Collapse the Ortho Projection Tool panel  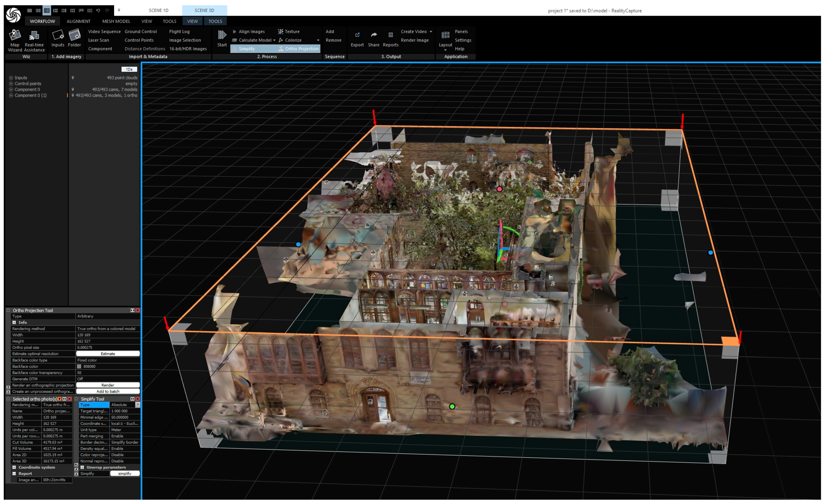click(8, 310)
